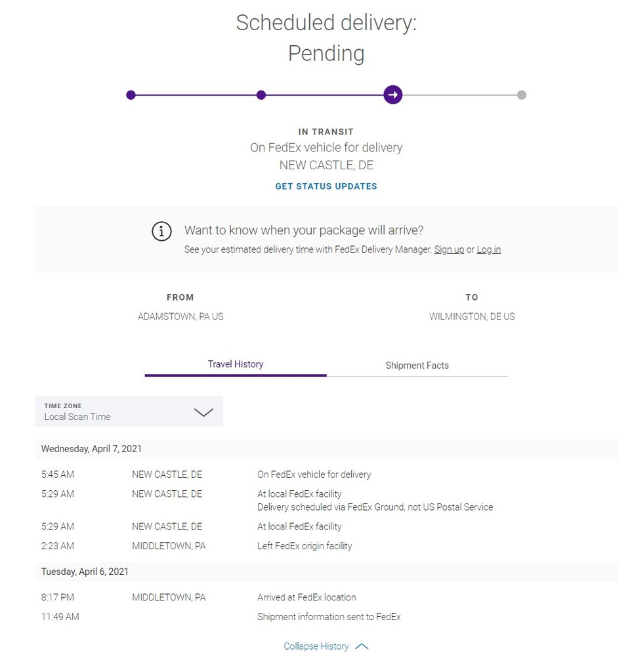Click the second purple progress dot

[261, 95]
